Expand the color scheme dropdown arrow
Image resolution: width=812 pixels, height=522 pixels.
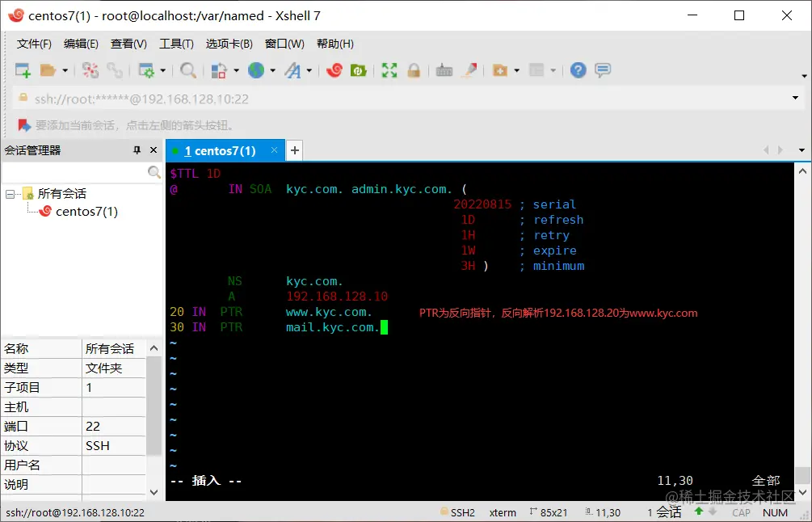pyautogui.click(x=236, y=70)
